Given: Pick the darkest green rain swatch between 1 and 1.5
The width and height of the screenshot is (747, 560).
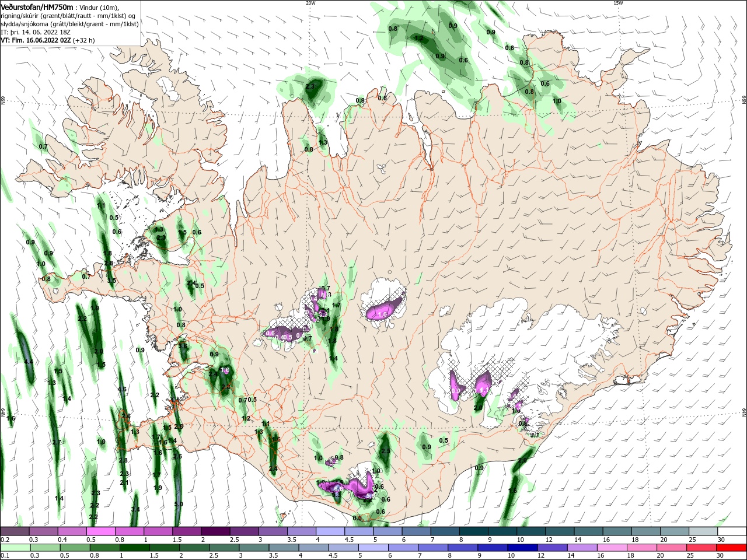Looking at the screenshot, I should click(135, 548).
